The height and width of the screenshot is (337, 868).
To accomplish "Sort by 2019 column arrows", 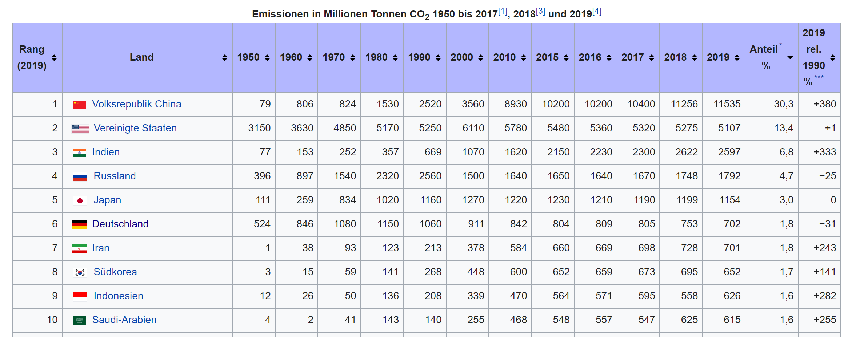I will pyautogui.click(x=737, y=58).
